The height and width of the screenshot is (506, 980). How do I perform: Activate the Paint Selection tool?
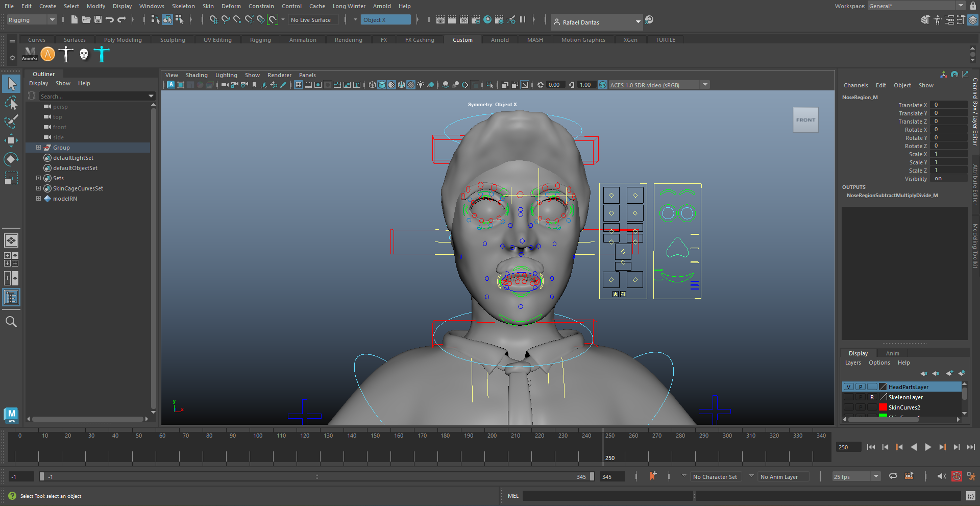point(11,121)
